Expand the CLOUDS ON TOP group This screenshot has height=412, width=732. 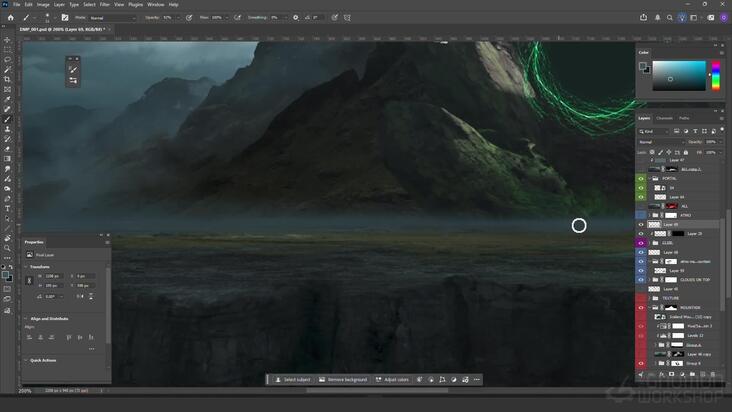click(649, 280)
